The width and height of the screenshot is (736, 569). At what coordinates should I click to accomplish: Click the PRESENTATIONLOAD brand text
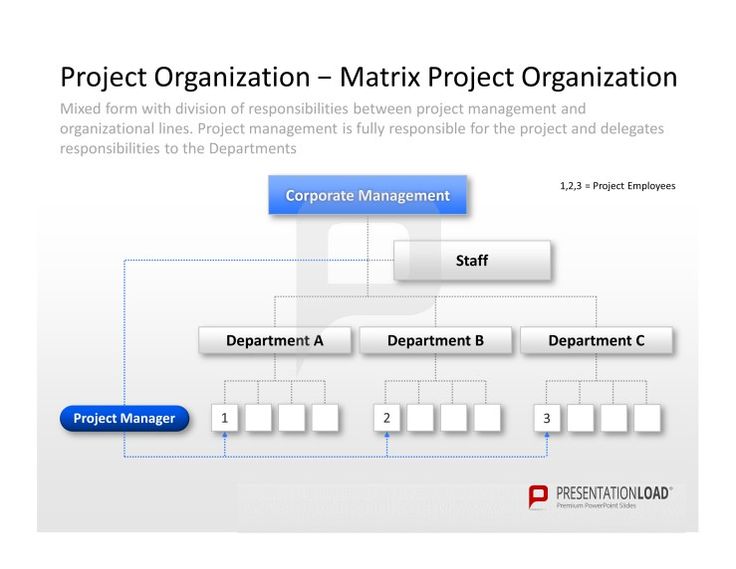click(x=614, y=493)
